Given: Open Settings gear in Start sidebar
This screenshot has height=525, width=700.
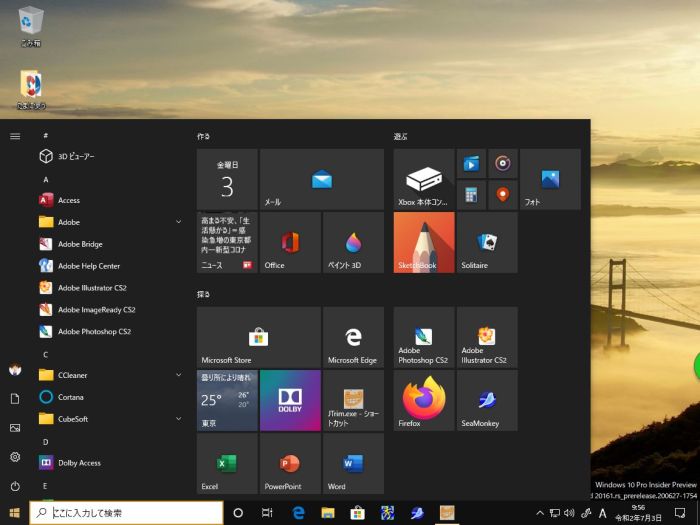Looking at the screenshot, I should [15, 457].
